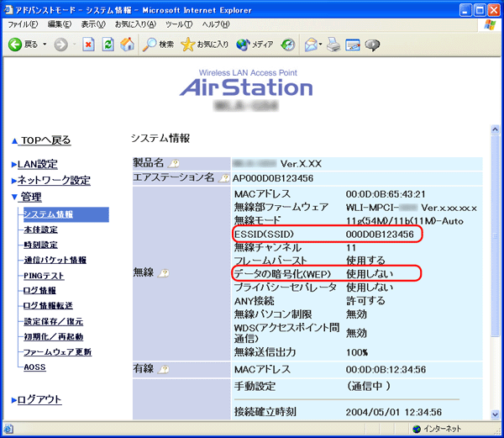The width and height of the screenshot is (504, 438).
Task: Click the Internet zone globe icon
Action: pyautogui.click(x=417, y=429)
